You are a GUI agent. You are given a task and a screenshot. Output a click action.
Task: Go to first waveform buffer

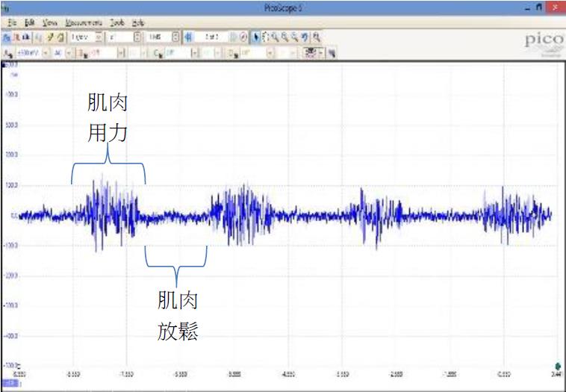coord(188,37)
